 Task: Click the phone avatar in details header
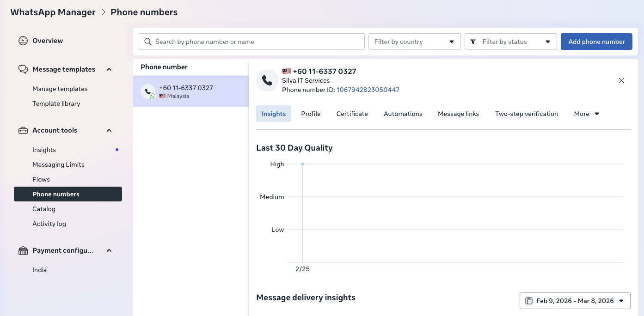coord(267,80)
